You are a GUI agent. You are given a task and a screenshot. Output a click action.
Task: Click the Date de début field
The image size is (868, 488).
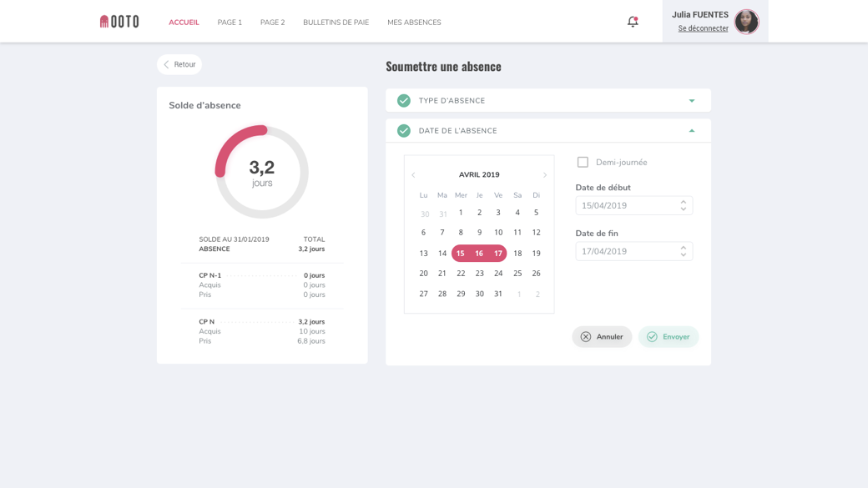click(633, 205)
